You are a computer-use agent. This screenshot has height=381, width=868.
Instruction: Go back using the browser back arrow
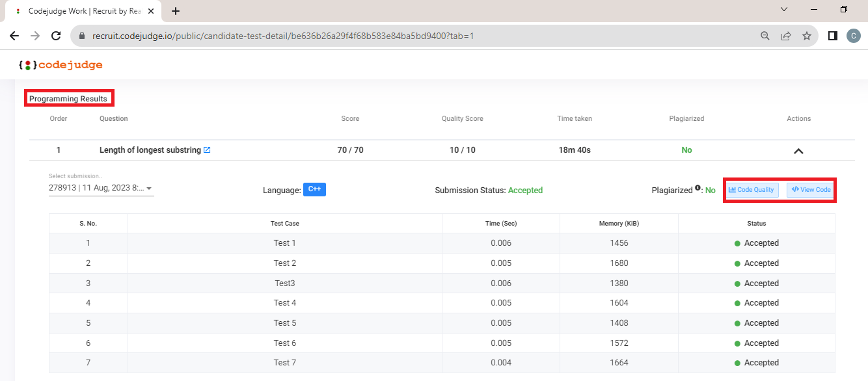pyautogui.click(x=14, y=36)
